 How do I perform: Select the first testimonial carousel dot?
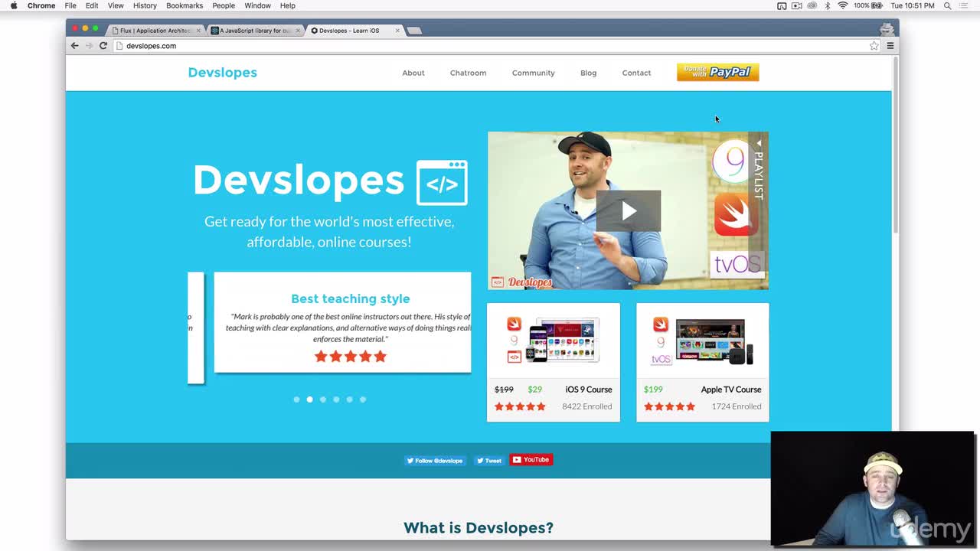[x=296, y=399]
